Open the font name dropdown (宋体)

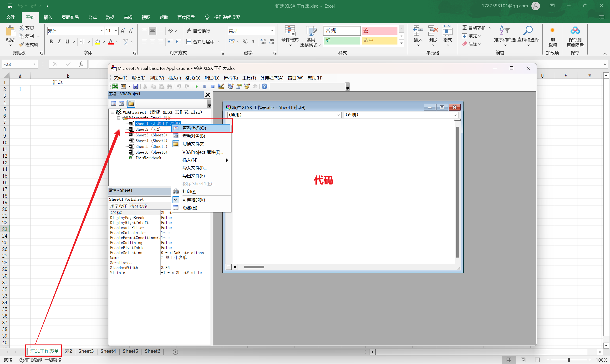click(x=101, y=31)
